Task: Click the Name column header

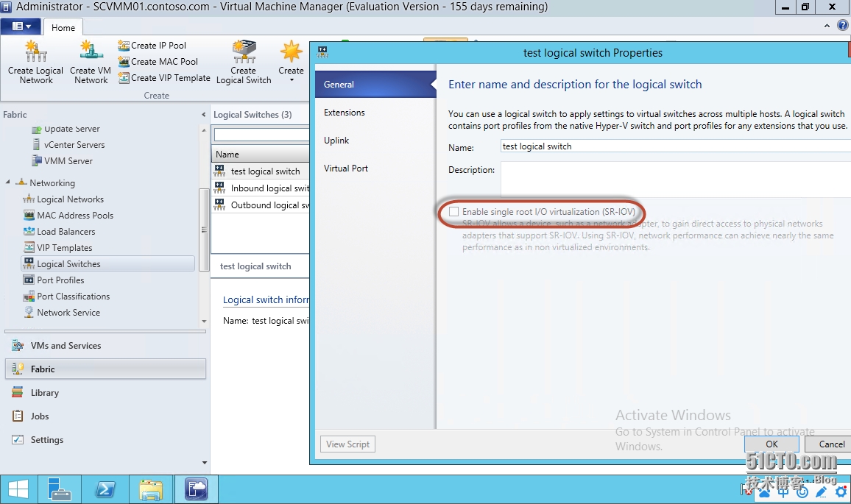Action: [261, 154]
